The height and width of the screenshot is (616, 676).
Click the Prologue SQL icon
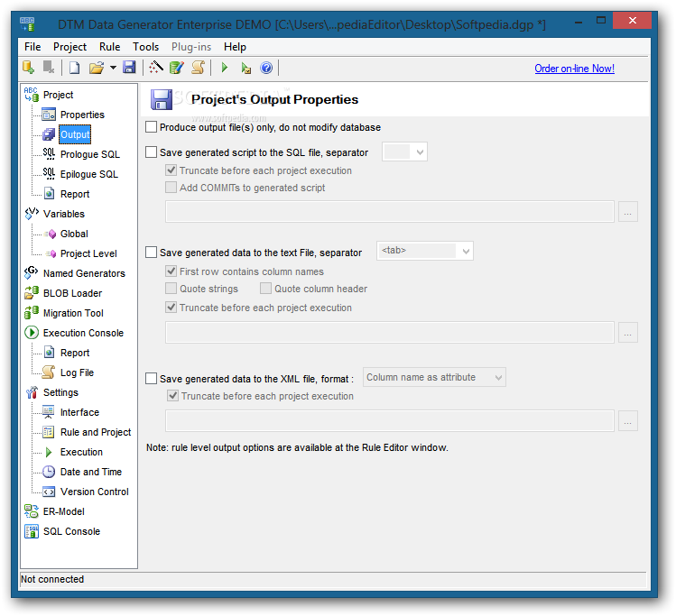[49, 154]
